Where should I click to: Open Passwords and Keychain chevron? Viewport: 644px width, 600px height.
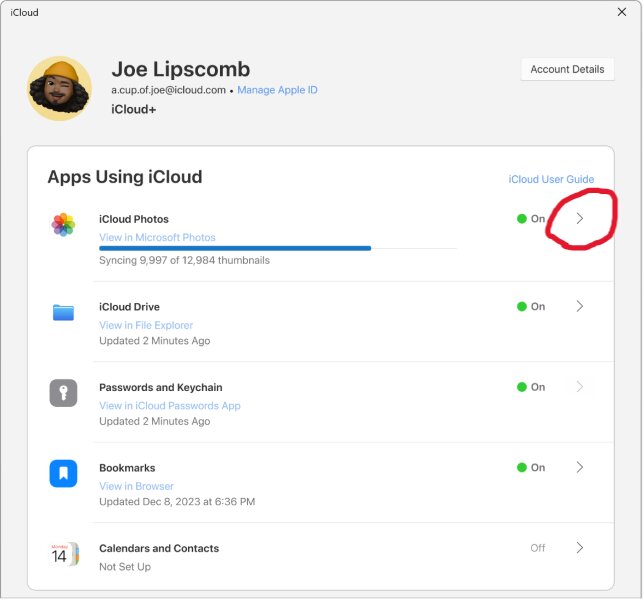click(580, 387)
